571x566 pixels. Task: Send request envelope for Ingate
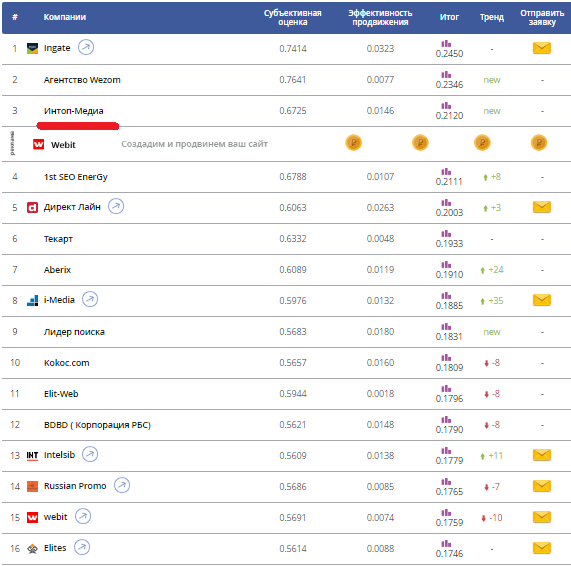pos(542,48)
